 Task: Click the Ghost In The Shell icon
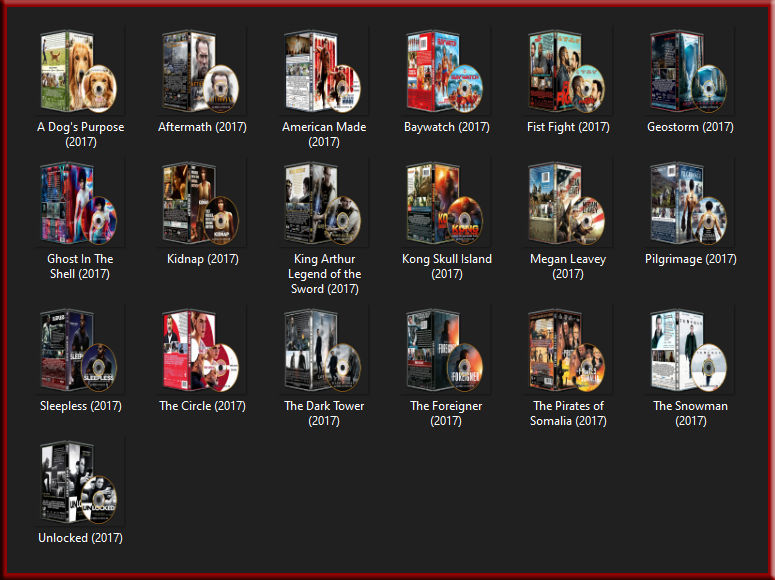pyautogui.click(x=79, y=204)
